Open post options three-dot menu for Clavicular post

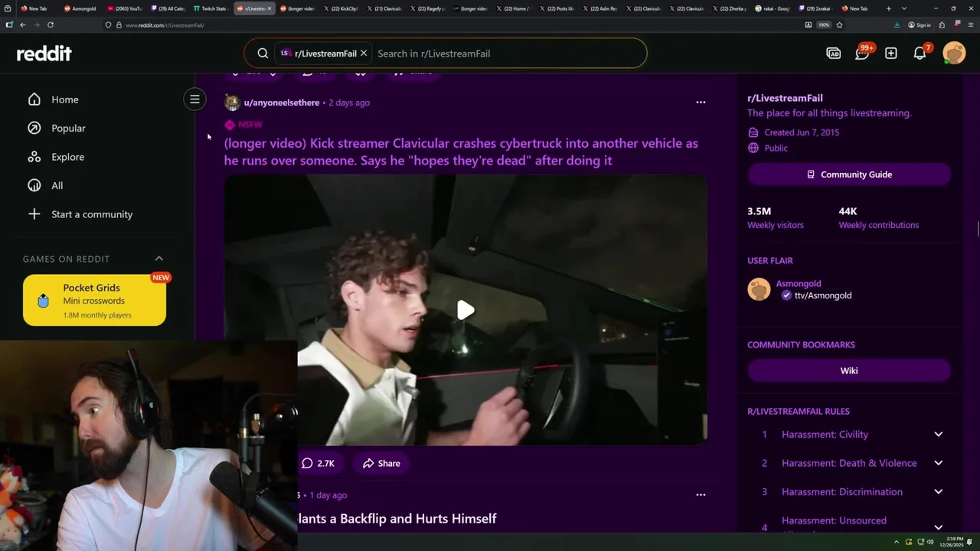701,102
